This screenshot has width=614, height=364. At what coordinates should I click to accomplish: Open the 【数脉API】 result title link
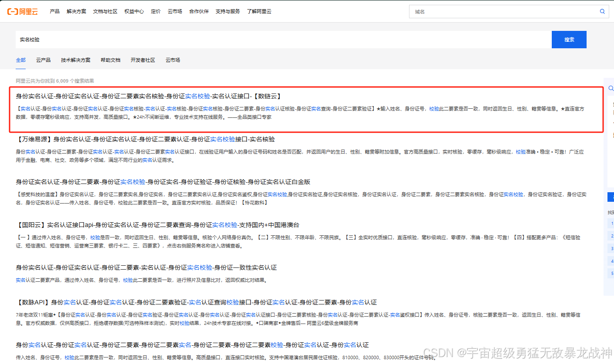[x=196, y=302]
